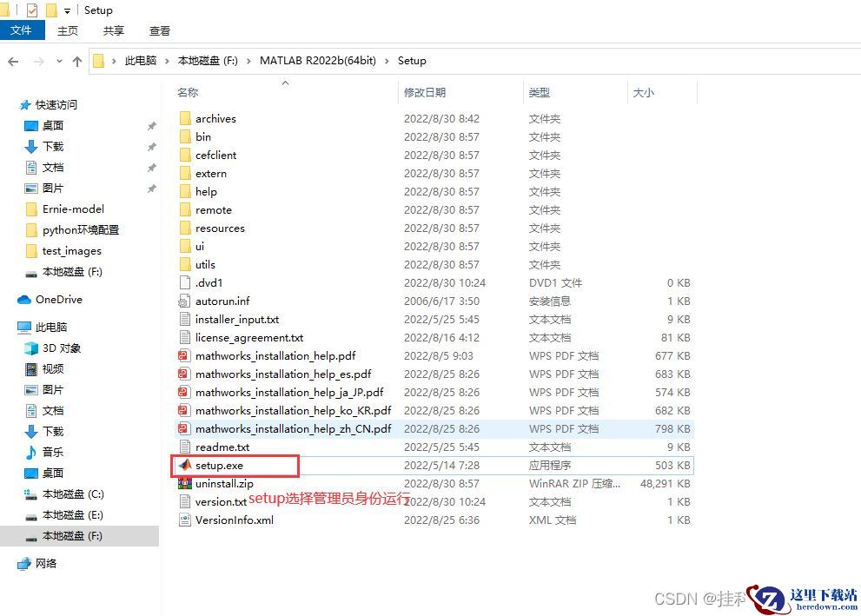
Task: Open 视频 library in the sidebar
Action: coord(53,369)
